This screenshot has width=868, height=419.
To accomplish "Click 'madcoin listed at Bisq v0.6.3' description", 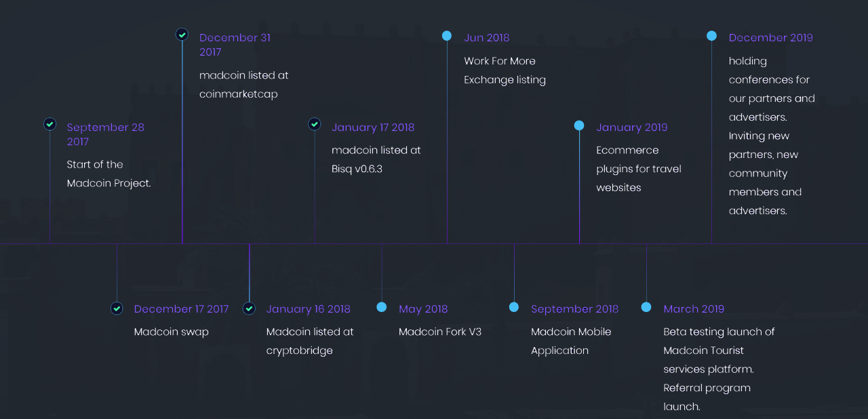I will click(376, 159).
